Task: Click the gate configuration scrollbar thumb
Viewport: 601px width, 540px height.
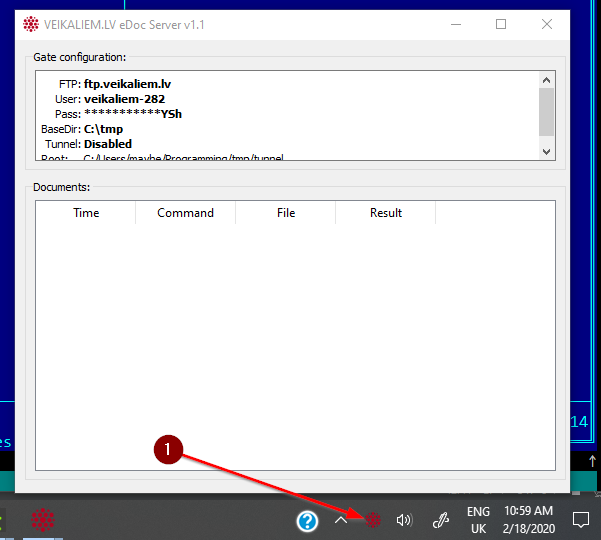Action: click(546, 111)
